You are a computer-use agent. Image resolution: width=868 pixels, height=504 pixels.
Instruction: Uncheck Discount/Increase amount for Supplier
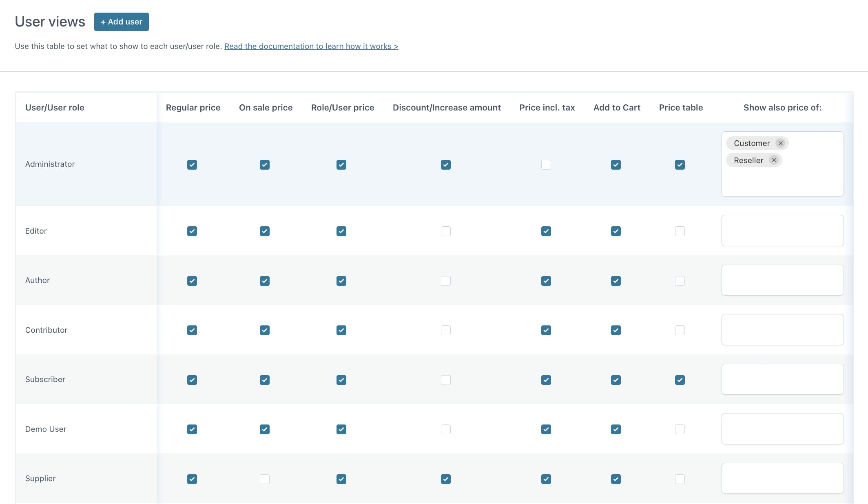446,479
